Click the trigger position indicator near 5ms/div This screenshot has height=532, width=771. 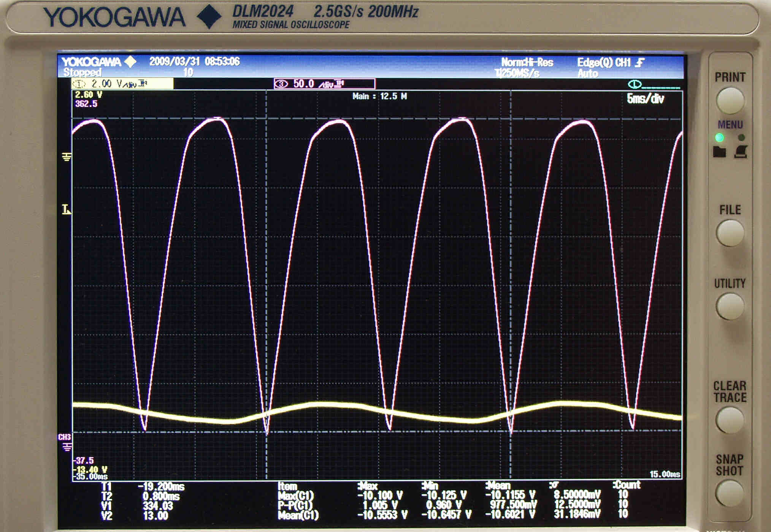click(635, 84)
